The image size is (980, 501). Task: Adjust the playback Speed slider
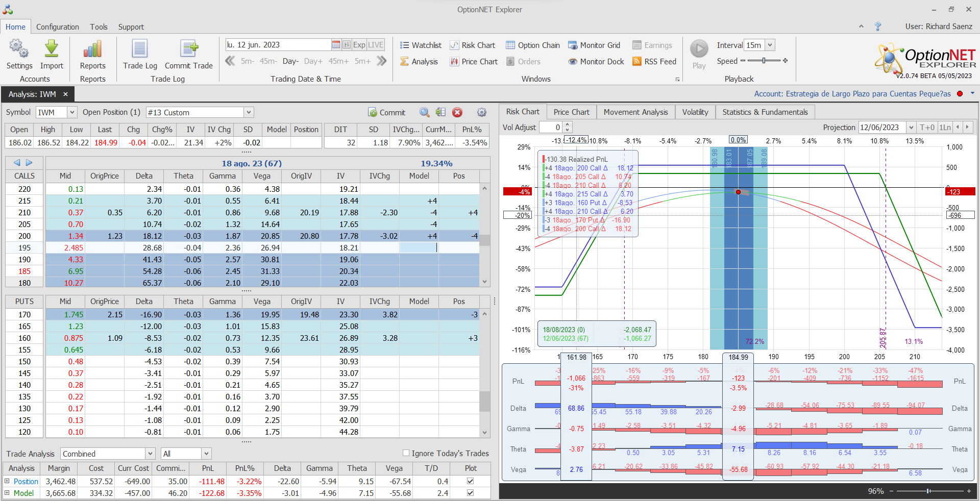pyautogui.click(x=764, y=61)
